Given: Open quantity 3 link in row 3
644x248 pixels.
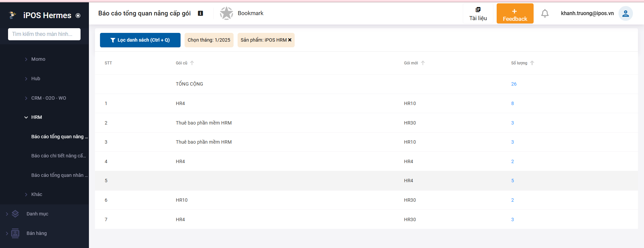Looking at the screenshot, I should click(512, 142).
